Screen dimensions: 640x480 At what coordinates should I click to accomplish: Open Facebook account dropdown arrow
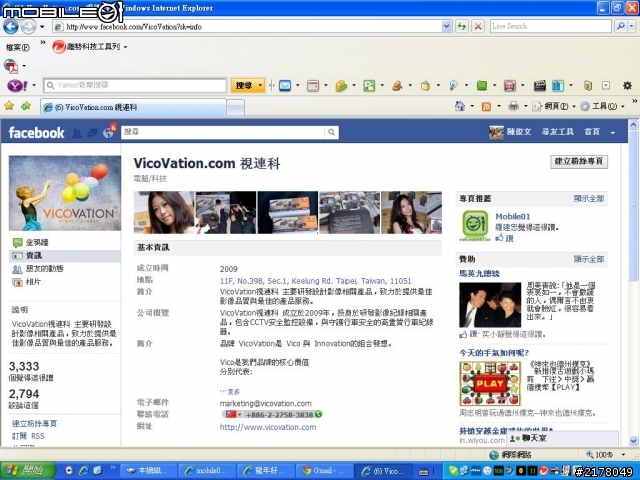coord(612,132)
